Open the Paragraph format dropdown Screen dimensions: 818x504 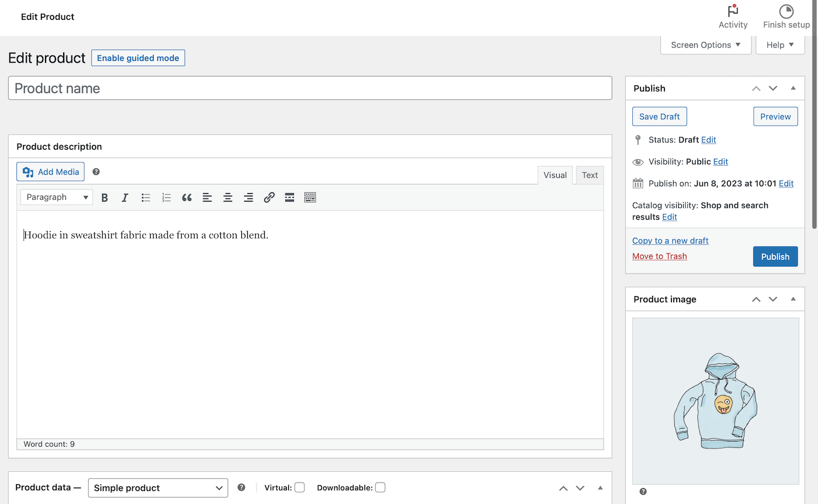coord(57,197)
